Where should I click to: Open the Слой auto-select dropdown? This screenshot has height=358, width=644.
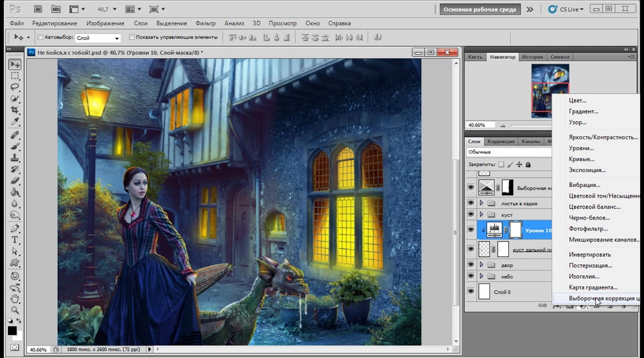(x=98, y=38)
